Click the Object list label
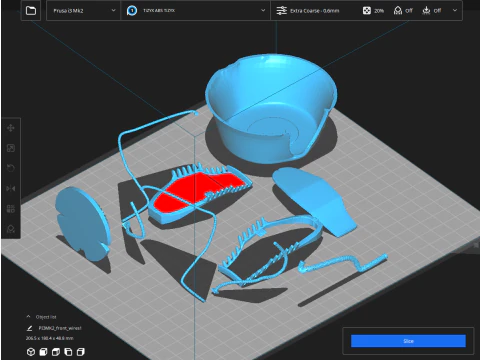Image resolution: width=480 pixels, height=360 pixels. click(x=46, y=317)
